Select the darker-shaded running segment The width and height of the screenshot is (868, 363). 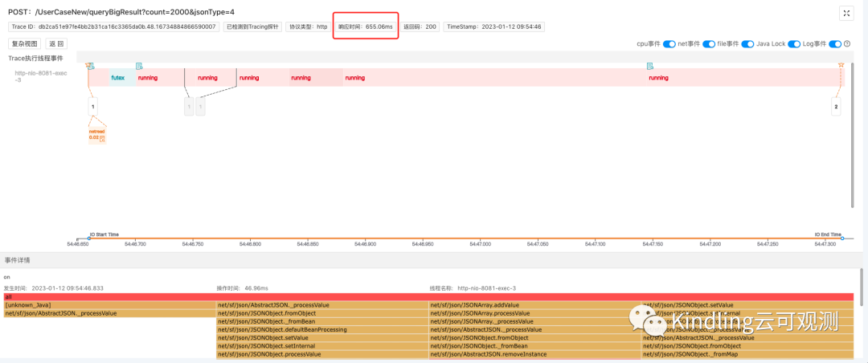[x=316, y=77]
